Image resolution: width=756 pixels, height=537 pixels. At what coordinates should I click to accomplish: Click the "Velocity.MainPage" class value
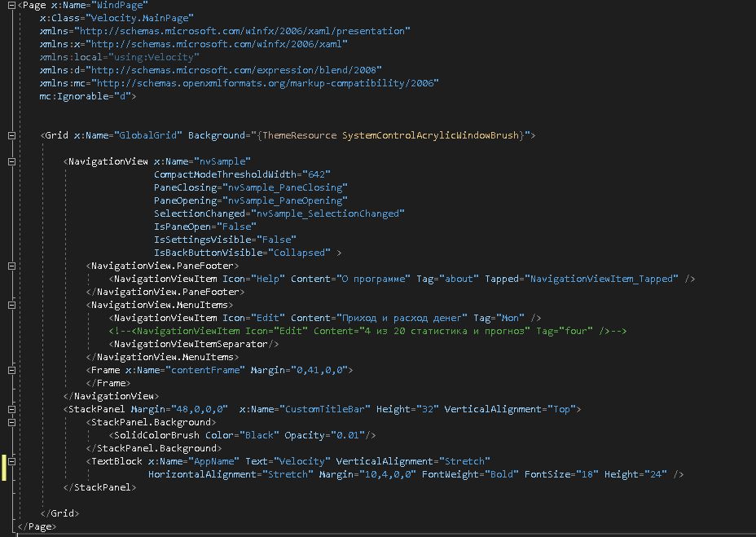[139, 18]
